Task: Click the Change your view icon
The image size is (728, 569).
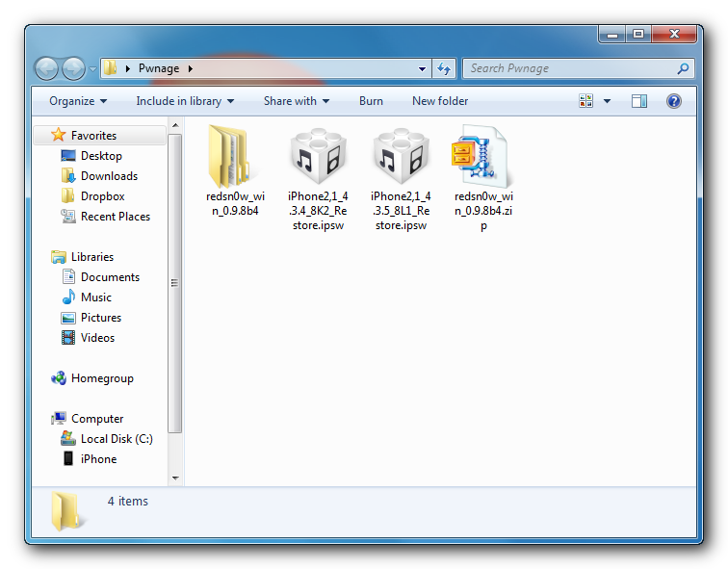Action: coord(586,101)
